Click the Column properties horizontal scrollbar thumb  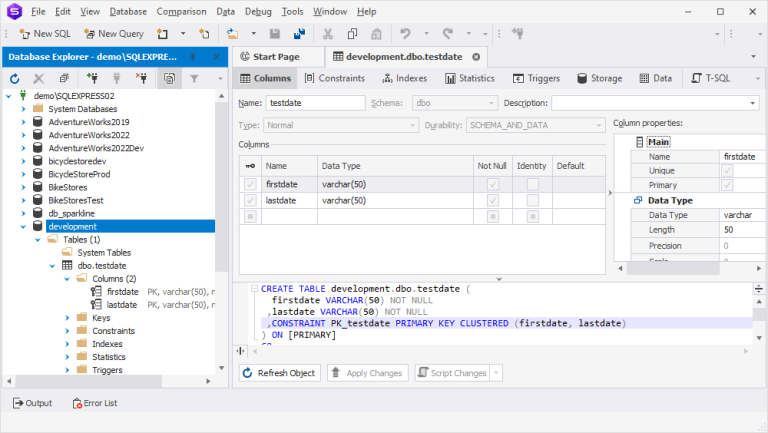coord(673,268)
